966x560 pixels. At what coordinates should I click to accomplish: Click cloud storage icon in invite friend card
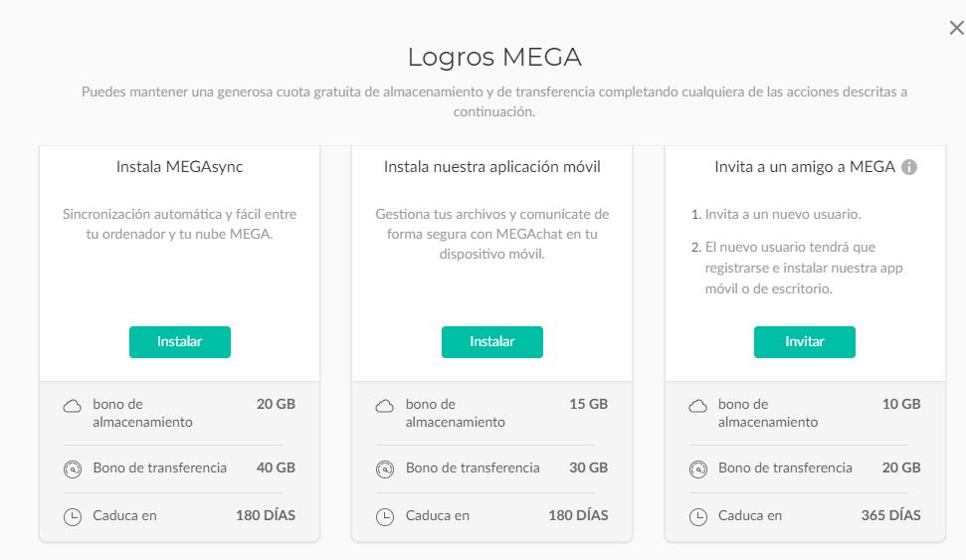pyautogui.click(x=697, y=406)
